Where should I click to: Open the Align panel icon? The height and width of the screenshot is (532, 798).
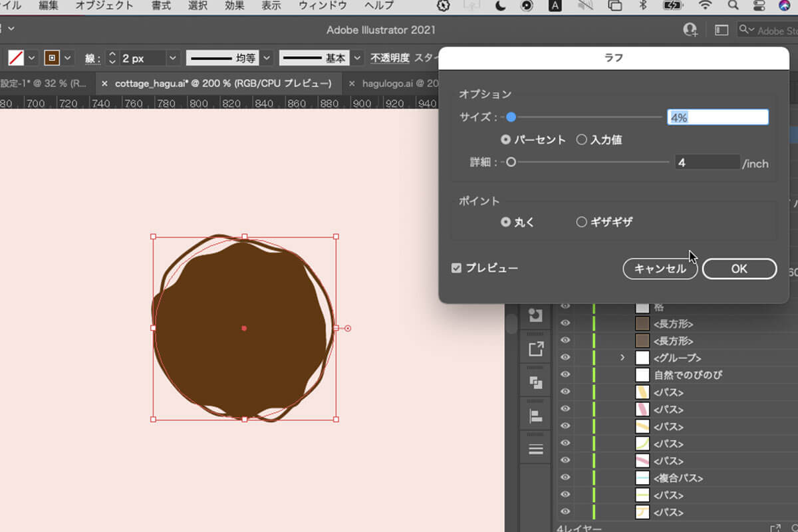(535, 416)
